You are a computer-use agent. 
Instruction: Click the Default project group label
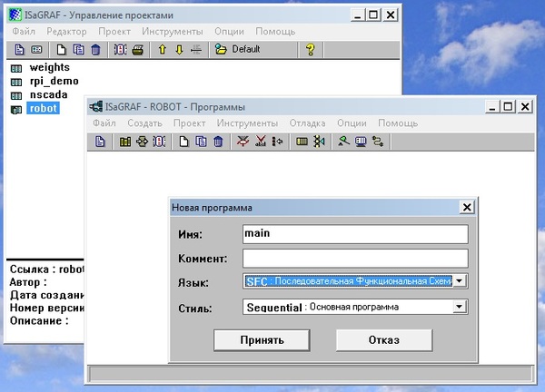[x=246, y=49]
